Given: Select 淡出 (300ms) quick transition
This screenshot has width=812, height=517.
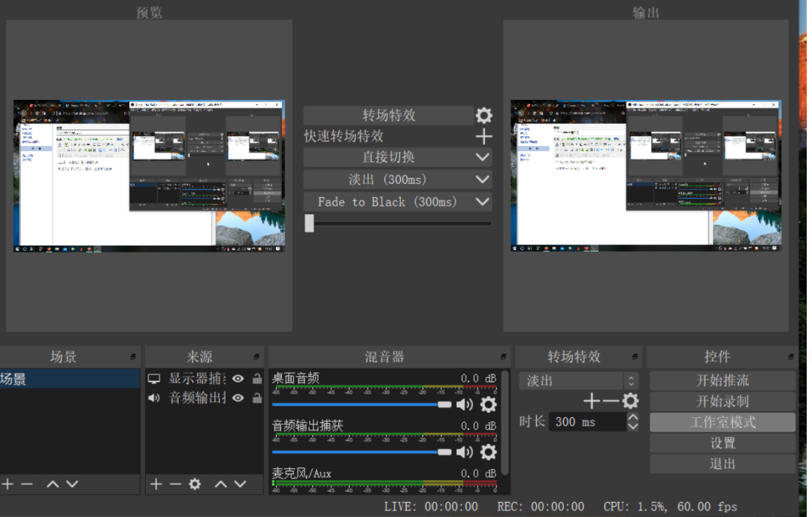Looking at the screenshot, I should coord(389,180).
